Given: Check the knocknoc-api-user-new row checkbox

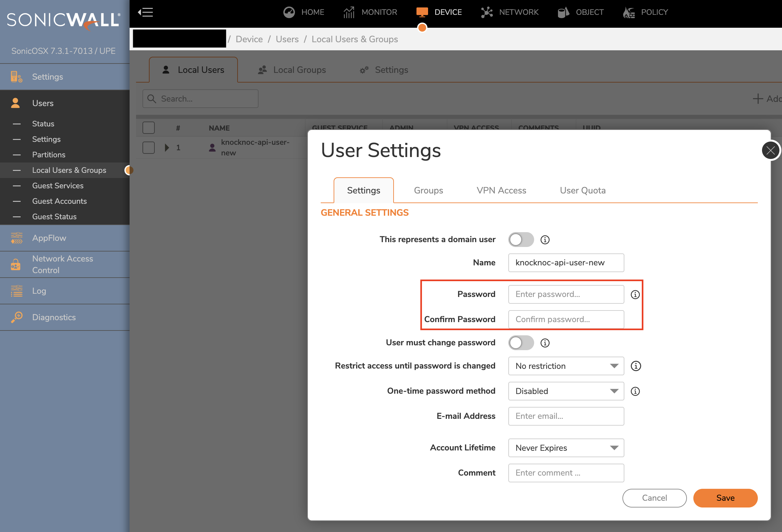Looking at the screenshot, I should [x=148, y=147].
